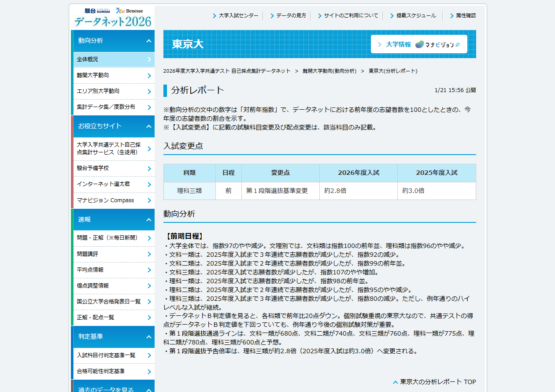This screenshot has height=392, width=555.
Task: Click the arrow icon before 大学情報
Action: pos(380,44)
